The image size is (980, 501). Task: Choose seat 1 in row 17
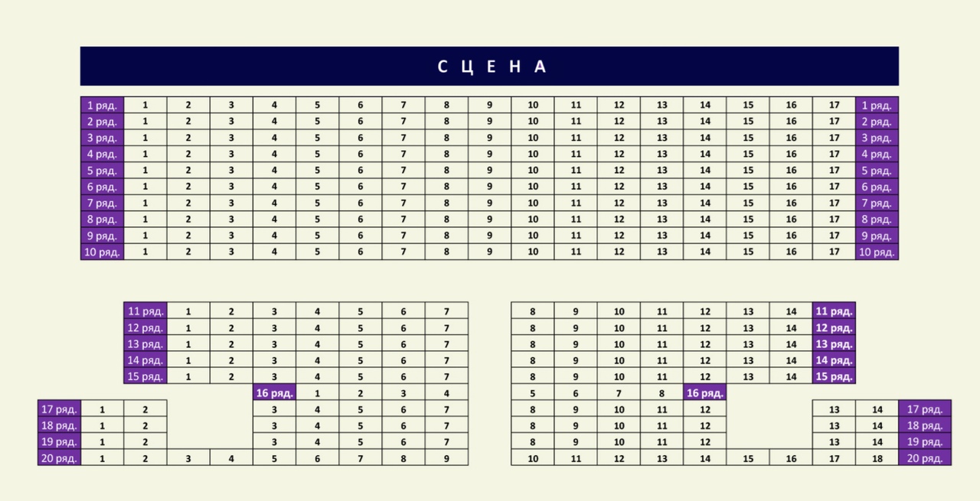point(103,409)
